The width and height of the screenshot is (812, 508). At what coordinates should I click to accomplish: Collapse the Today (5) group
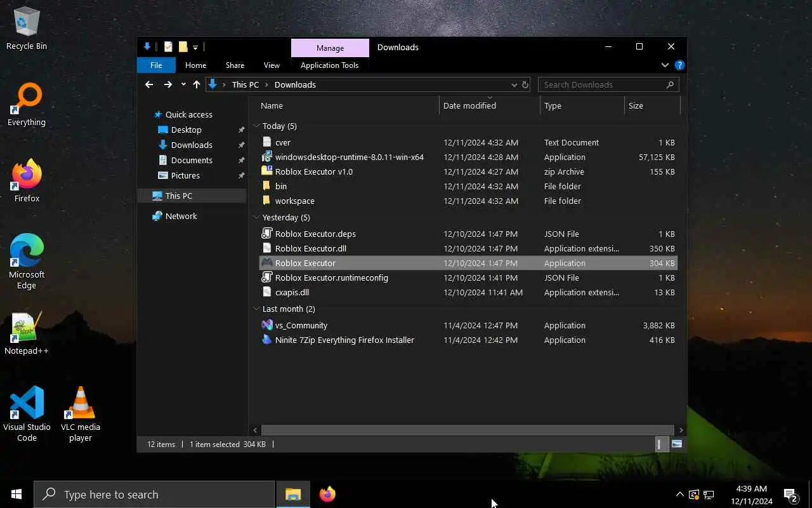coord(256,126)
